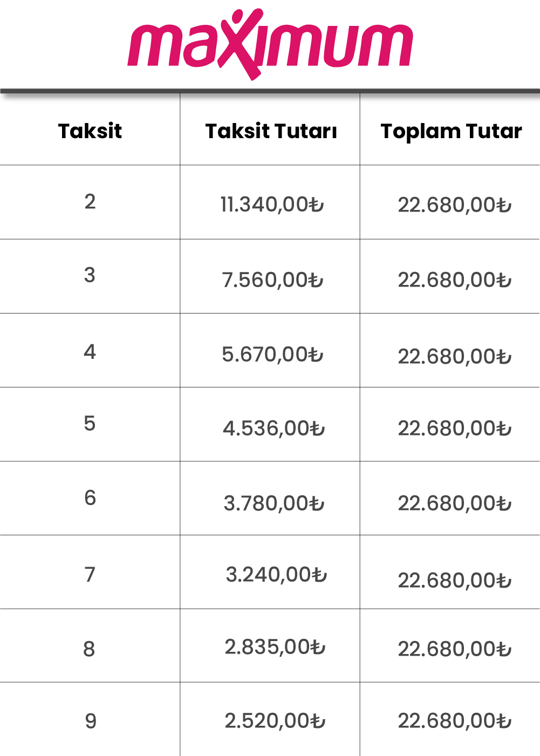Image resolution: width=540 pixels, height=756 pixels.
Task: Click the 7.560,00₺ installment amount
Action: tap(272, 280)
